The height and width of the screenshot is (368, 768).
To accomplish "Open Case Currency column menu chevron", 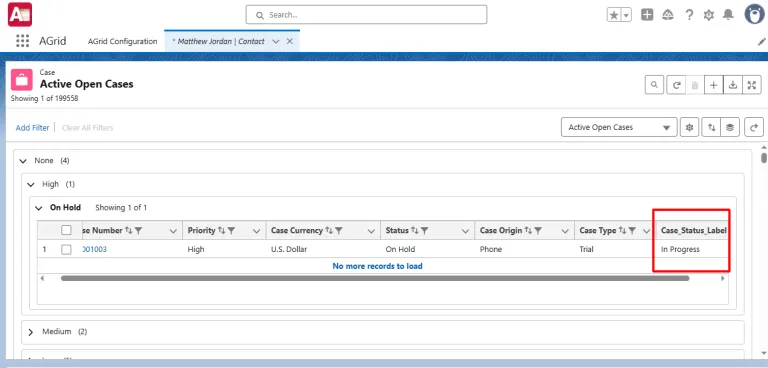I will click(372, 231).
